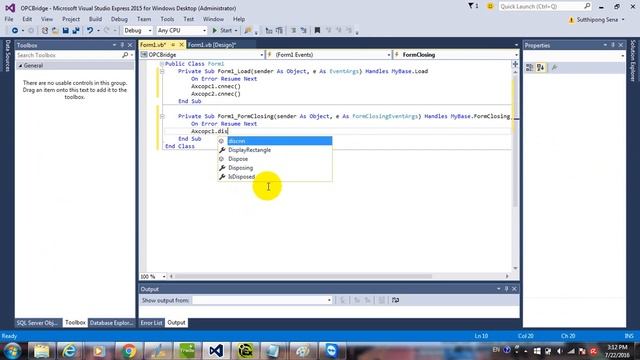This screenshot has height=360, width=640.
Task: Save the current file with the Save icon
Action: [65, 31]
